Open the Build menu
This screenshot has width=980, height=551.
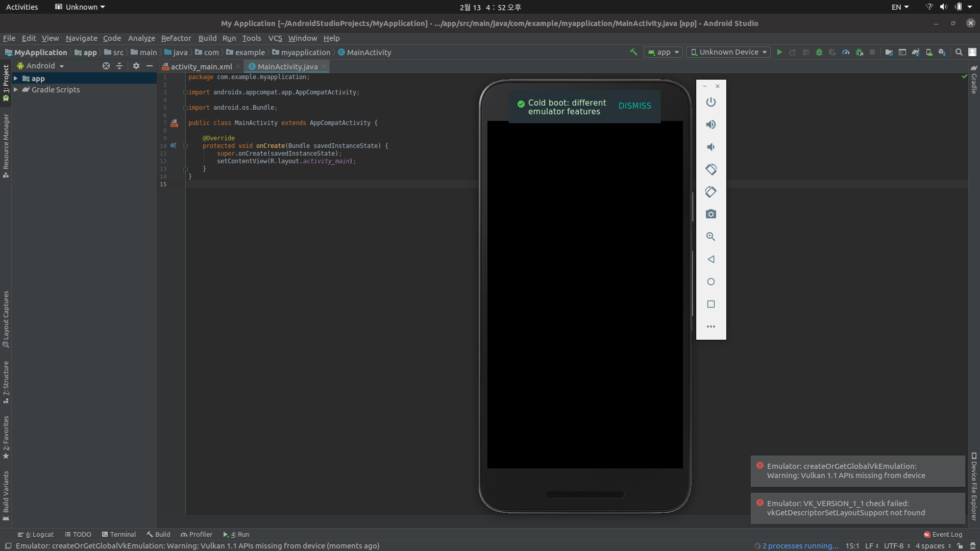207,38
